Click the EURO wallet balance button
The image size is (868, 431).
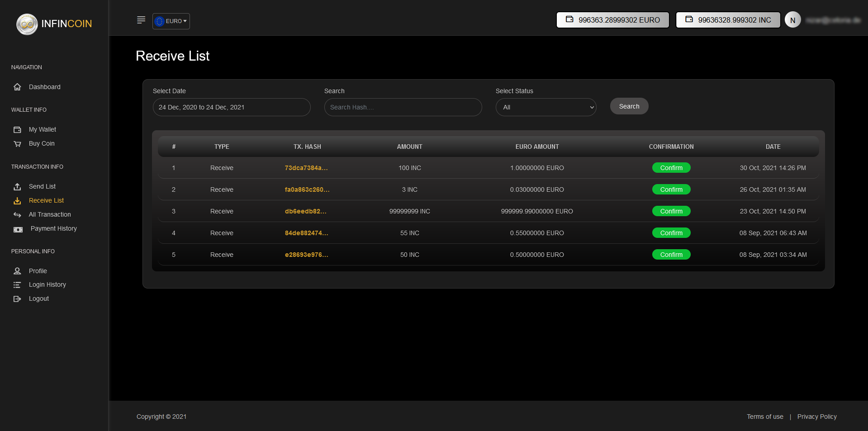click(612, 20)
